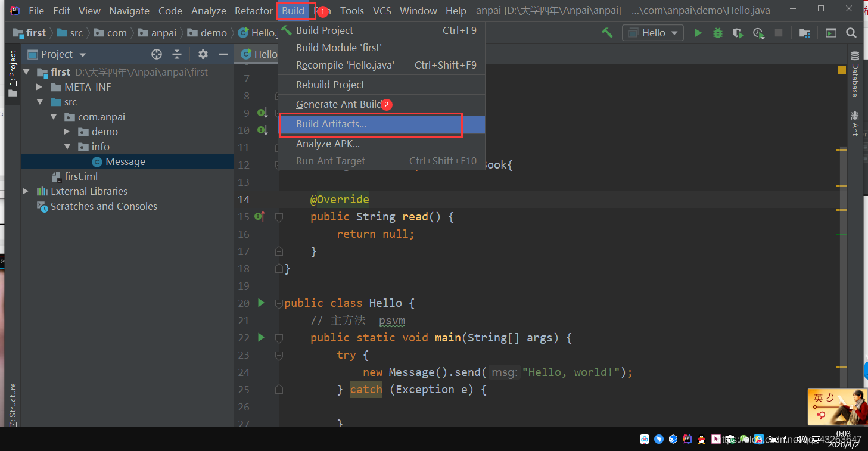Open IntelliJ IDEA icon in Windows taskbar

click(x=687, y=439)
